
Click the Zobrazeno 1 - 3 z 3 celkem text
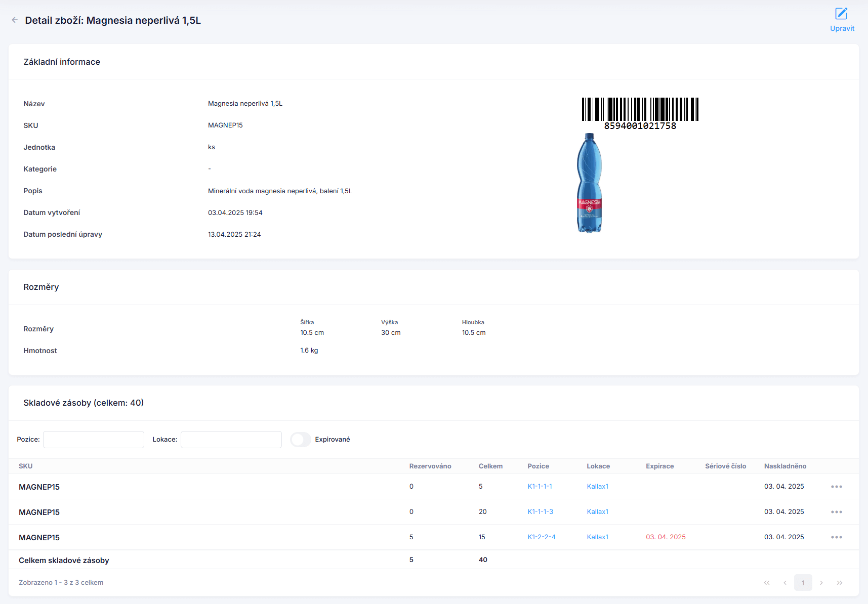click(61, 583)
